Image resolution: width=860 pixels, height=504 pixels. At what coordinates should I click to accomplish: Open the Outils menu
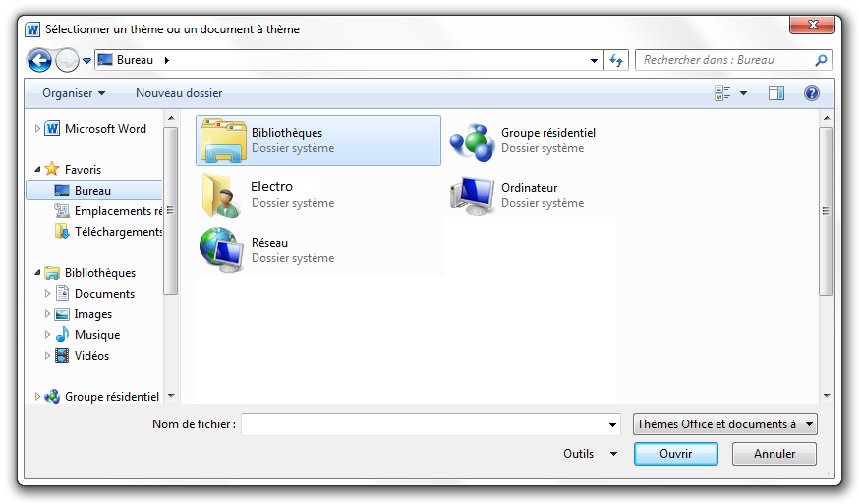590,454
